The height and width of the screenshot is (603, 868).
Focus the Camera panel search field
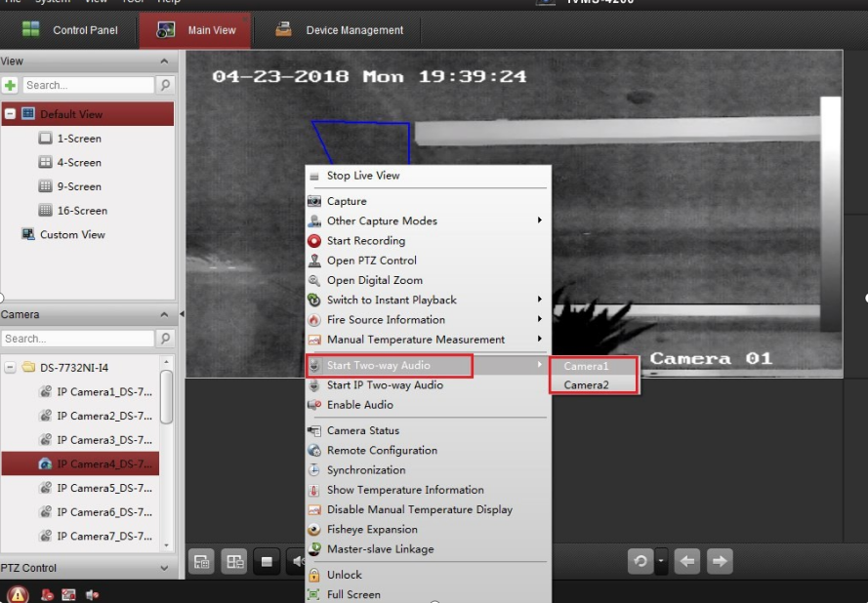click(78, 338)
